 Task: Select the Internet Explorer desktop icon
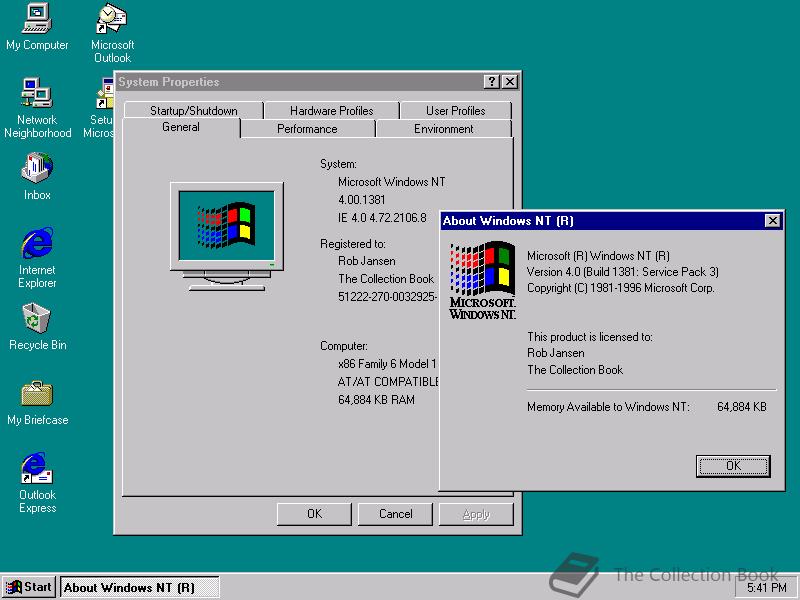[37, 258]
